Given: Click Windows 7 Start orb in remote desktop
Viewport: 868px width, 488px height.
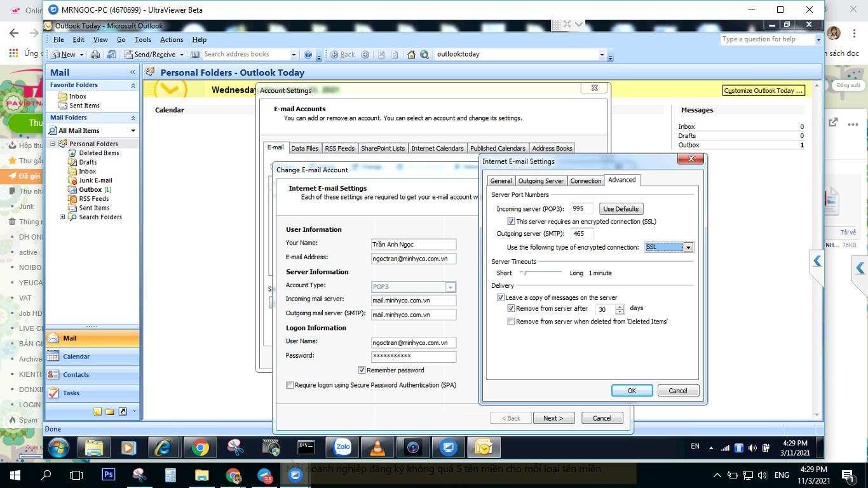Looking at the screenshot, I should [58, 448].
